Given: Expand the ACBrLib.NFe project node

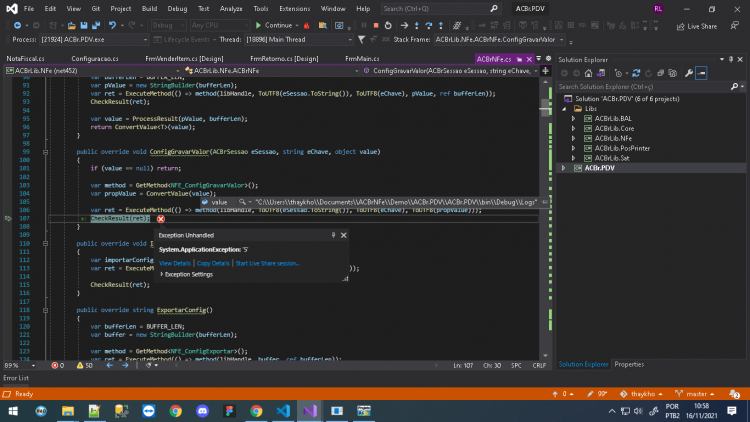Looking at the screenshot, I should [x=573, y=138].
